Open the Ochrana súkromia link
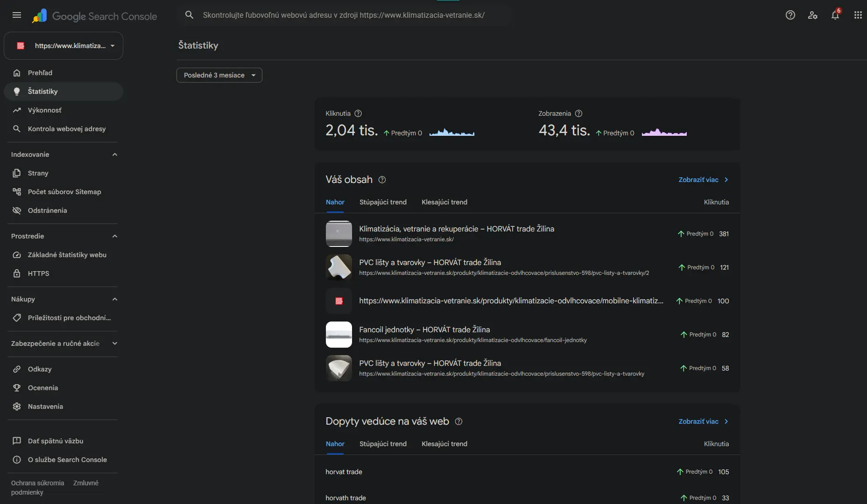 click(37, 483)
